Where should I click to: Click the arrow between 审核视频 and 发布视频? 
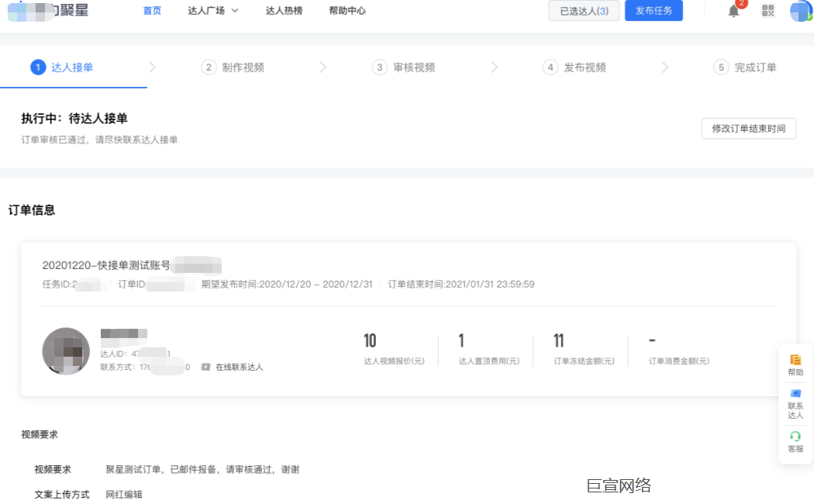pyautogui.click(x=494, y=67)
